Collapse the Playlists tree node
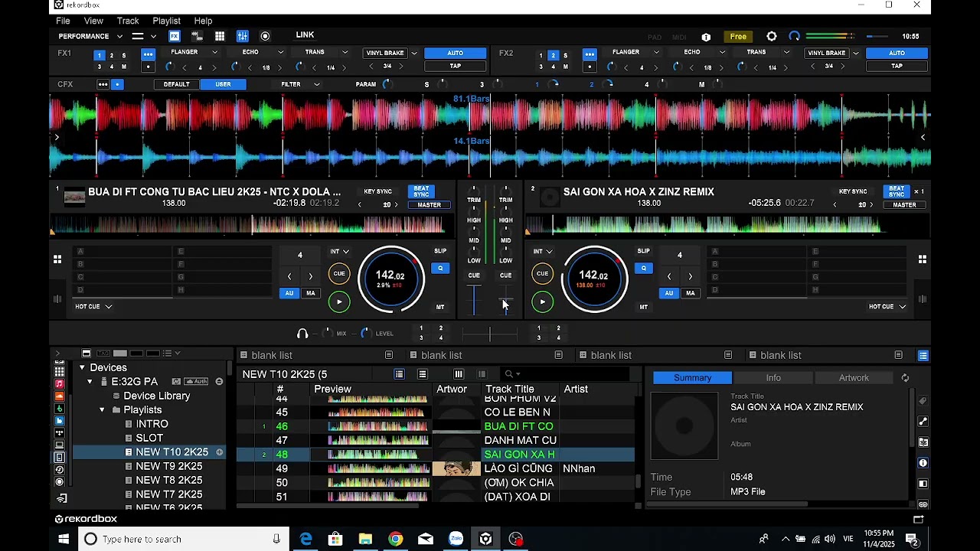980x551 pixels. 102,410
